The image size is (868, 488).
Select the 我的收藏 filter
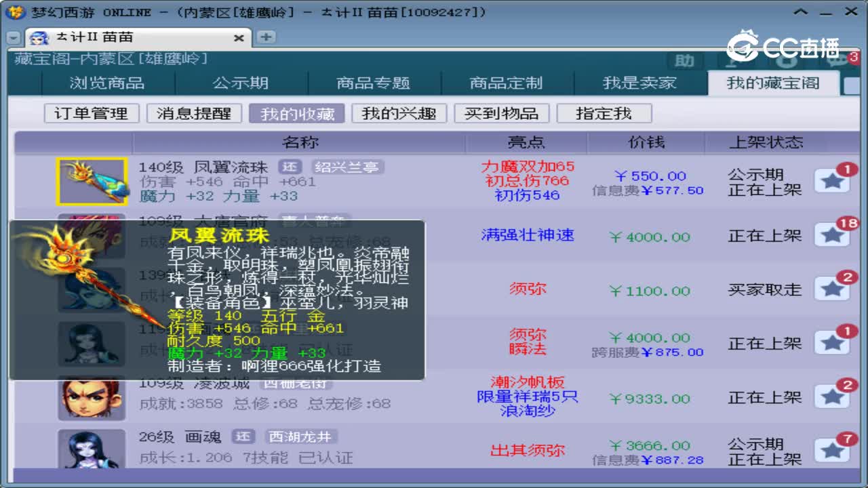point(296,113)
